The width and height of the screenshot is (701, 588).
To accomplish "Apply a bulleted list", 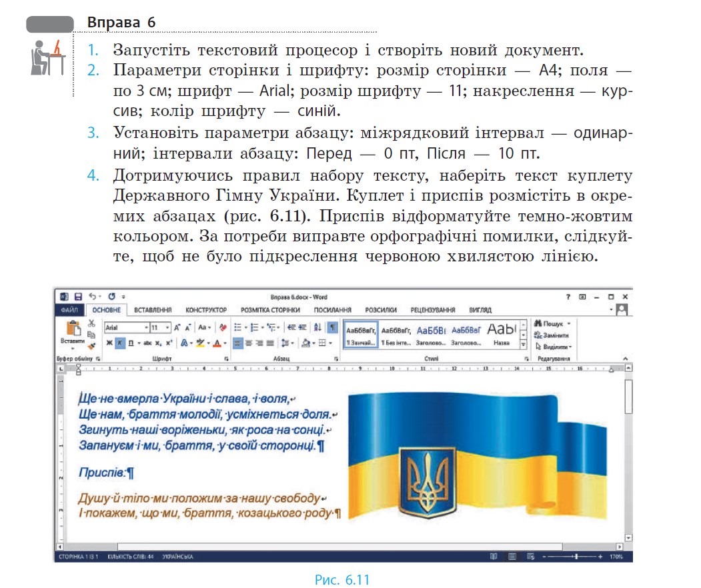I will [238, 327].
